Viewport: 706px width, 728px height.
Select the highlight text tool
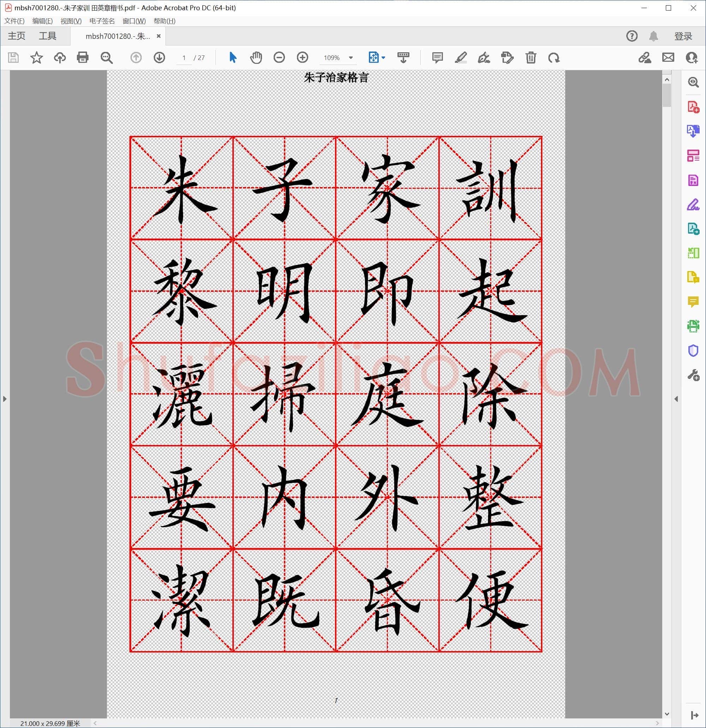(461, 58)
